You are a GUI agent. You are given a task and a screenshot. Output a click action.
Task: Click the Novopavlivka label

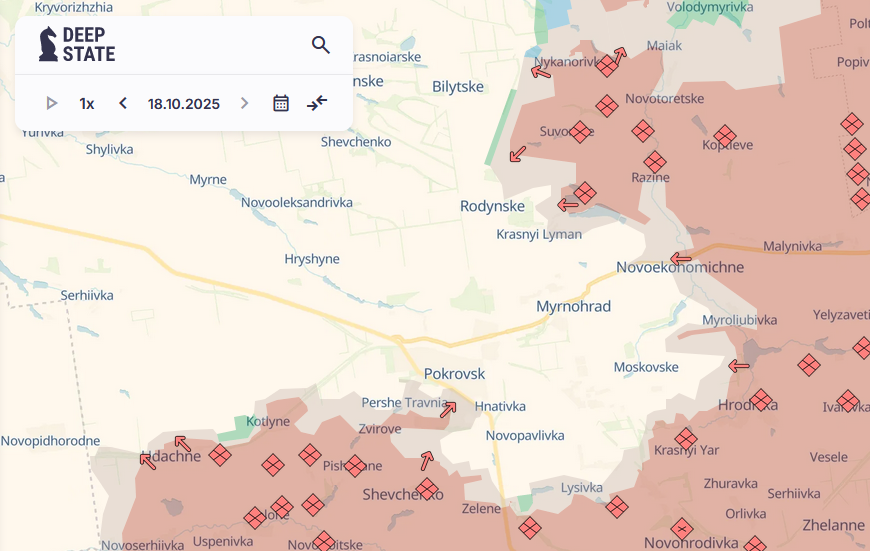point(525,436)
